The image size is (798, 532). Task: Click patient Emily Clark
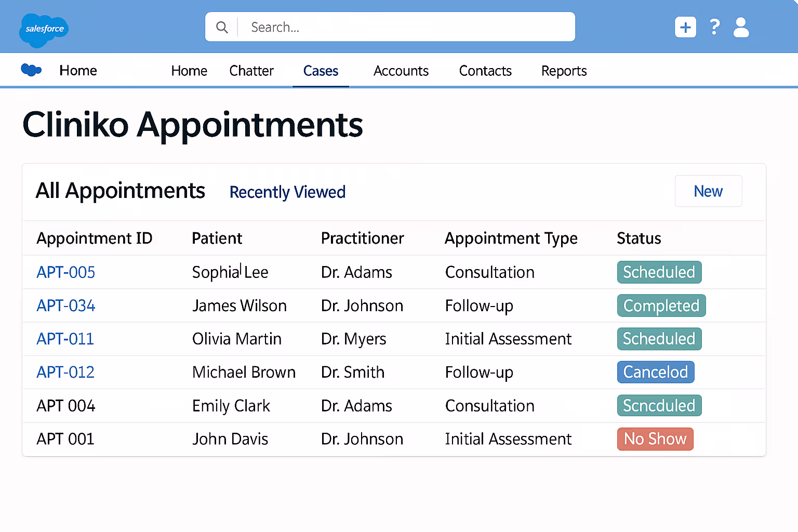coord(231,406)
